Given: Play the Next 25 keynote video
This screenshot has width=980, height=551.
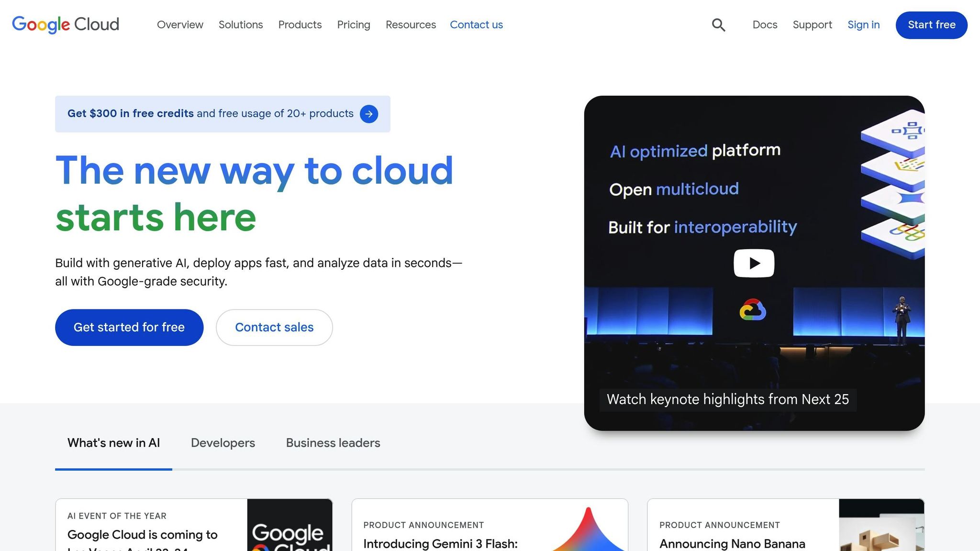Looking at the screenshot, I should [x=753, y=263].
